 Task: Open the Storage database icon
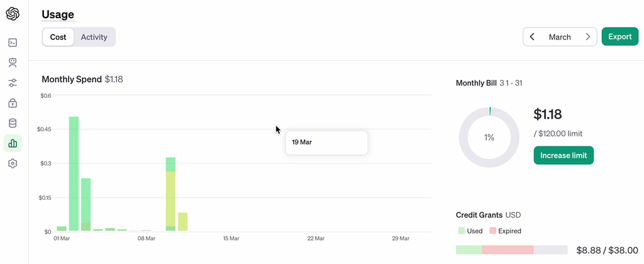click(13, 123)
